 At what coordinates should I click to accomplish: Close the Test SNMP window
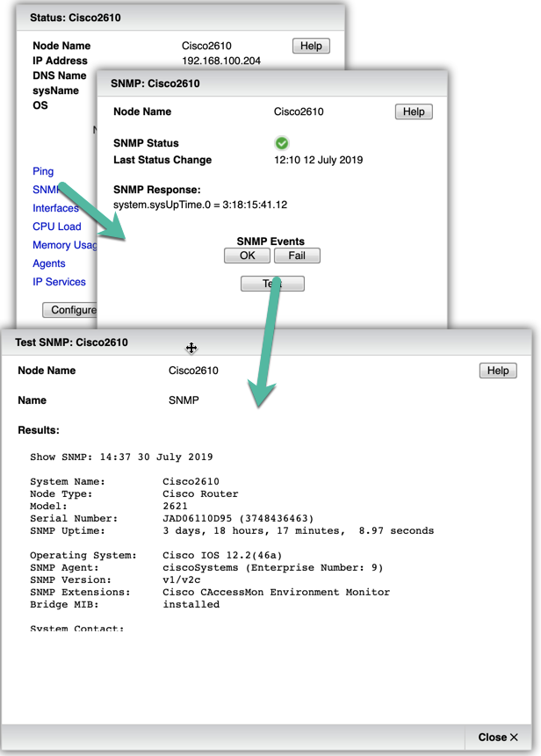(498, 738)
